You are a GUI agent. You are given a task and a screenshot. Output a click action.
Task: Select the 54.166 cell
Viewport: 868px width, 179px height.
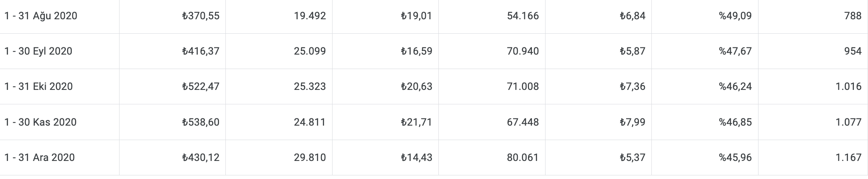[x=492, y=16]
